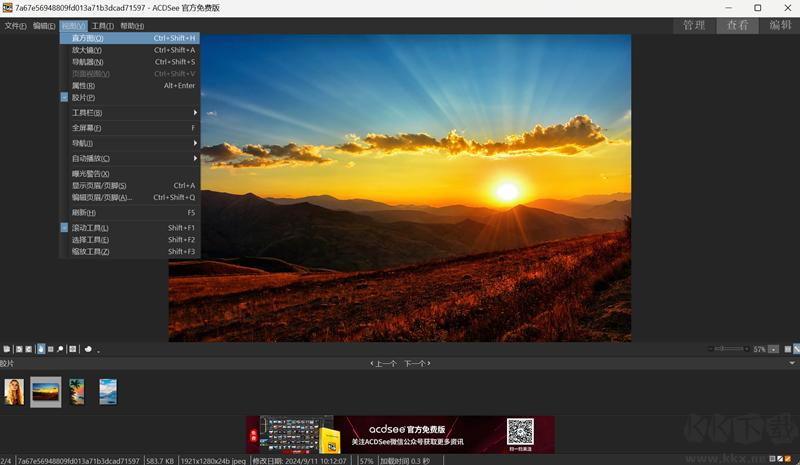
Task: Click the acdsee 官方免费版 banner ad
Action: [400, 434]
